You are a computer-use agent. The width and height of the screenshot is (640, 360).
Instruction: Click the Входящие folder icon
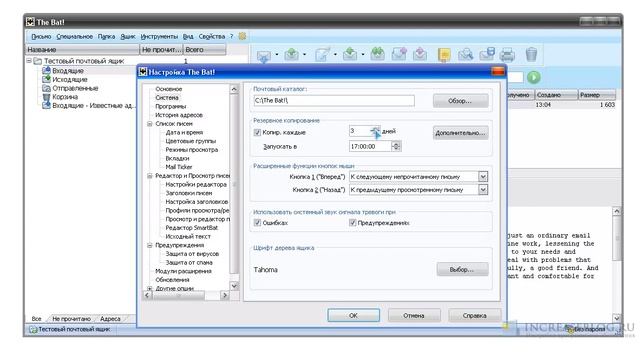[47, 71]
